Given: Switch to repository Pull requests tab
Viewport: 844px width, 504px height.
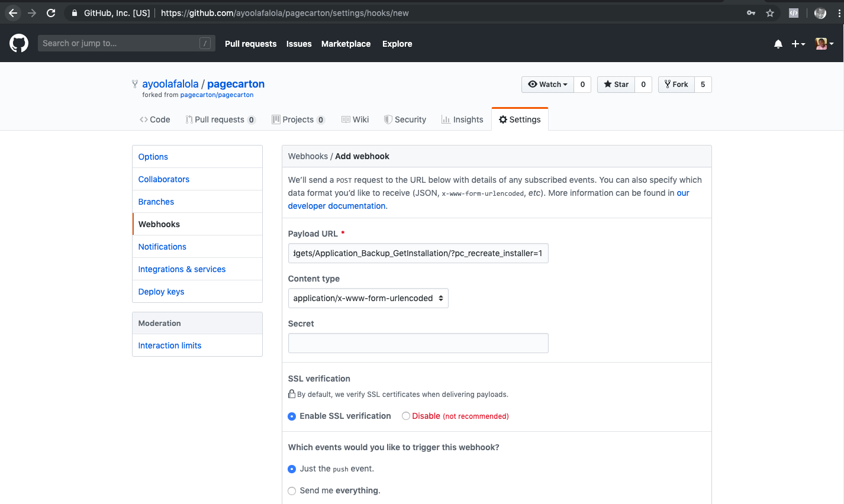Looking at the screenshot, I should [x=220, y=119].
